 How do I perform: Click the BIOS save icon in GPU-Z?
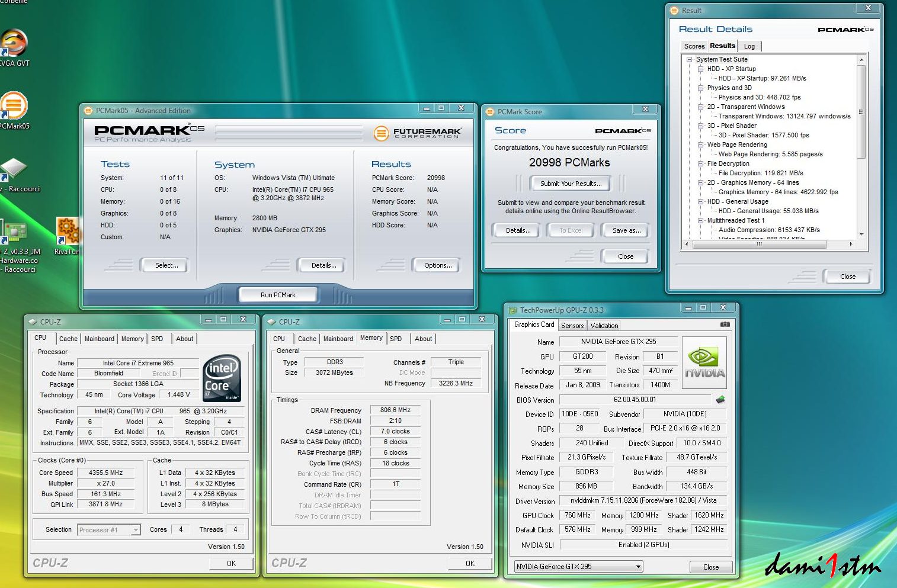720,400
